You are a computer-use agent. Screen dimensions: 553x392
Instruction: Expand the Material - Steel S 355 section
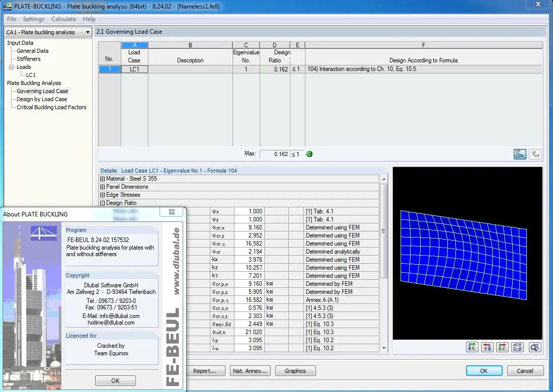click(x=103, y=179)
